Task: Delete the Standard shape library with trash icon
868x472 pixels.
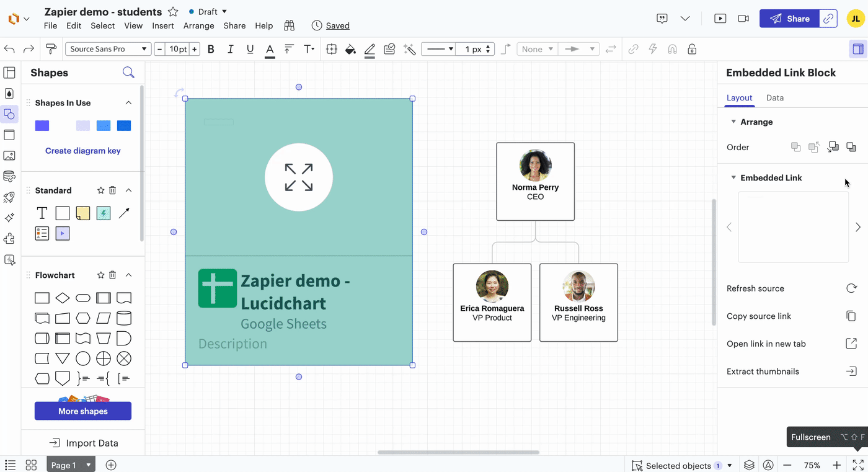Action: (x=112, y=190)
